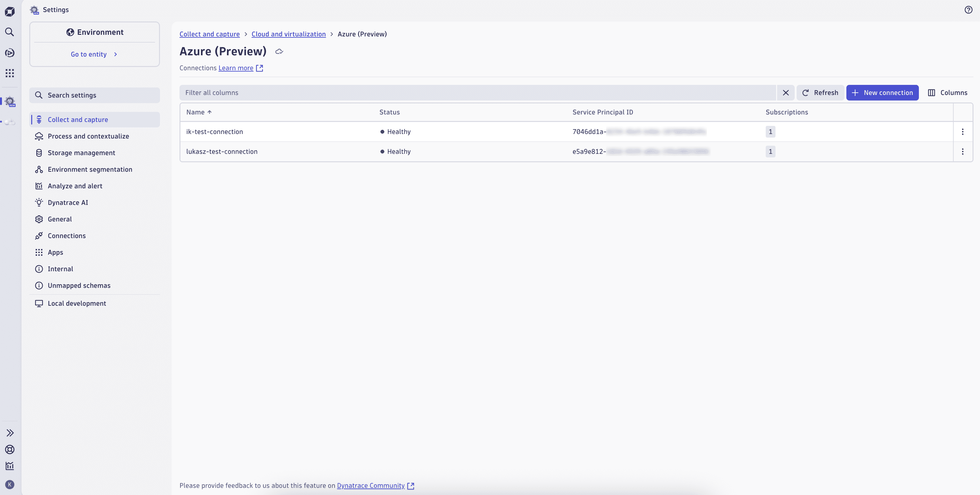
Task: Open the help lifebuoy icon in bottom rail
Action: pos(9,449)
